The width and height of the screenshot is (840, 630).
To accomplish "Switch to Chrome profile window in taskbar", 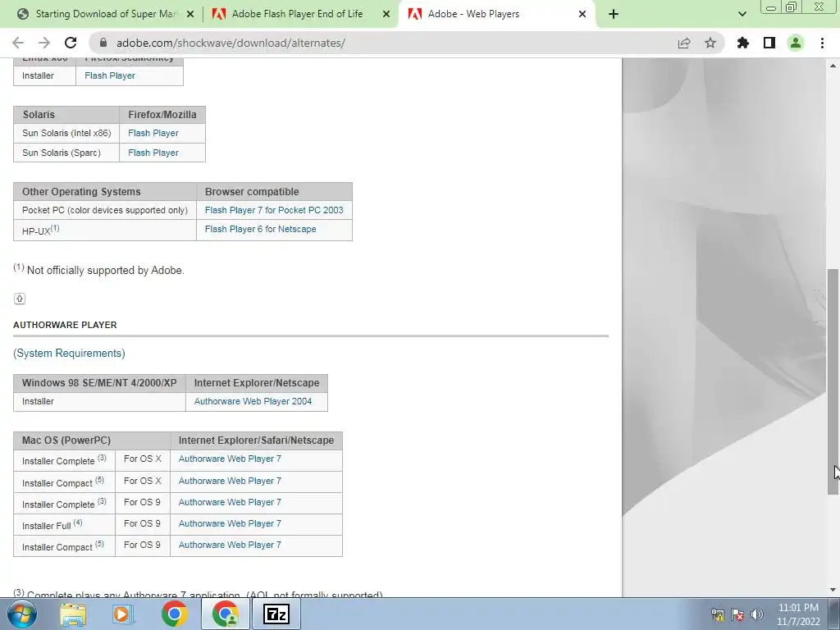I will 226,614.
